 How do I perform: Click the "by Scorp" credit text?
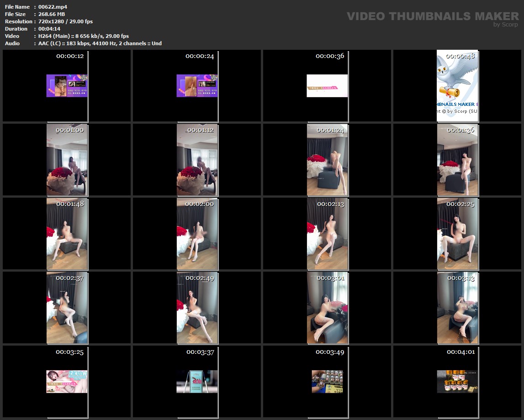[505, 25]
